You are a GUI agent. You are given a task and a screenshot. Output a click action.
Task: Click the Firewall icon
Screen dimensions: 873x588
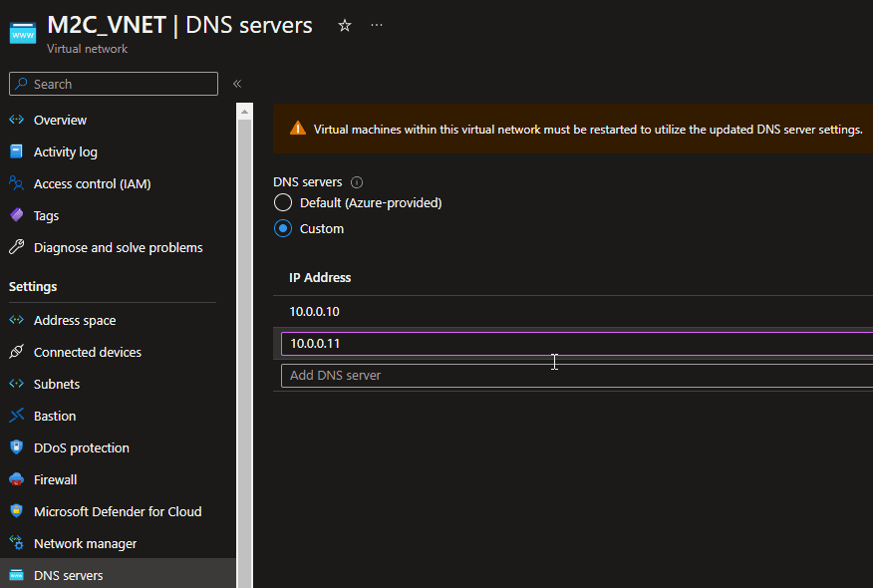pyautogui.click(x=17, y=478)
